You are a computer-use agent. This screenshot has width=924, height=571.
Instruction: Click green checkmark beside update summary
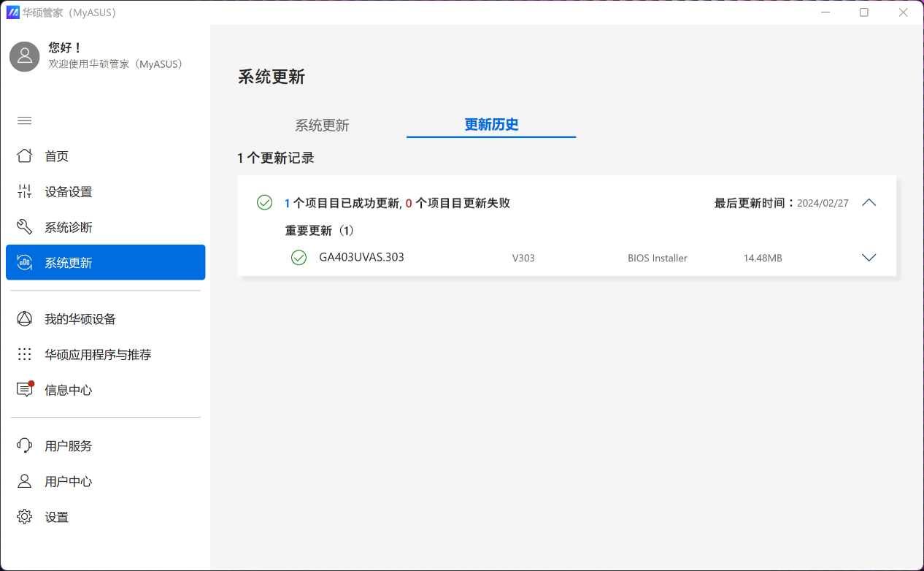click(264, 203)
